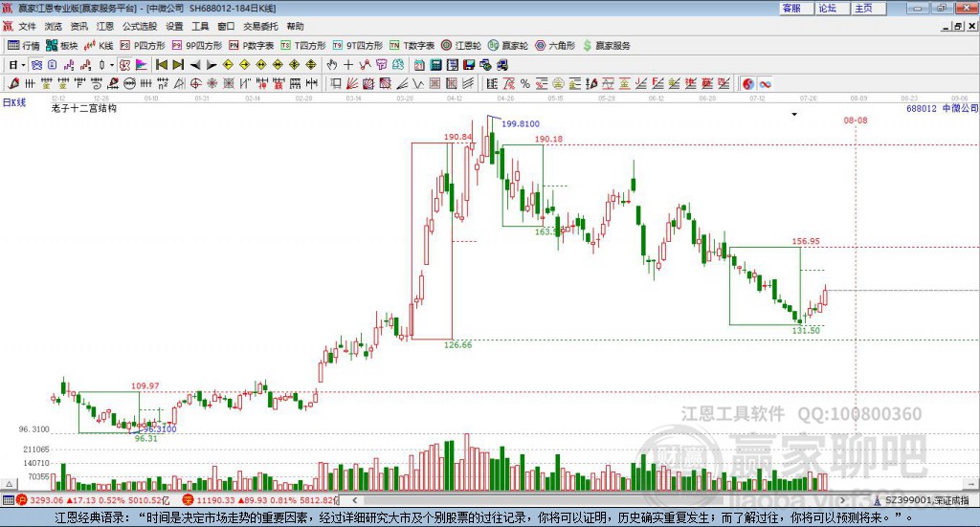This screenshot has height=527, width=980.
Task: Click the 08-08 date marker label
Action: pyautogui.click(x=856, y=120)
